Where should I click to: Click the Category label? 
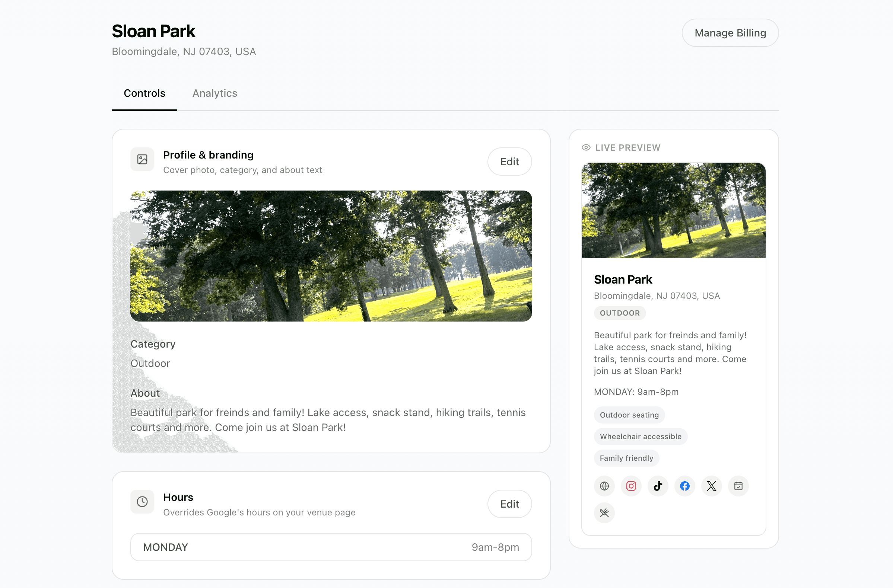(x=153, y=344)
